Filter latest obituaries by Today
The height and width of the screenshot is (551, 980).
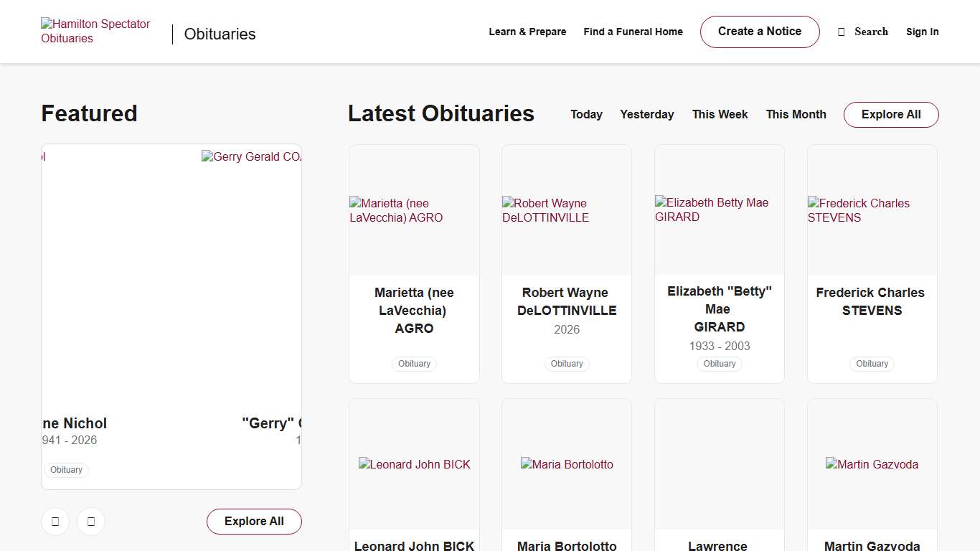coord(586,115)
